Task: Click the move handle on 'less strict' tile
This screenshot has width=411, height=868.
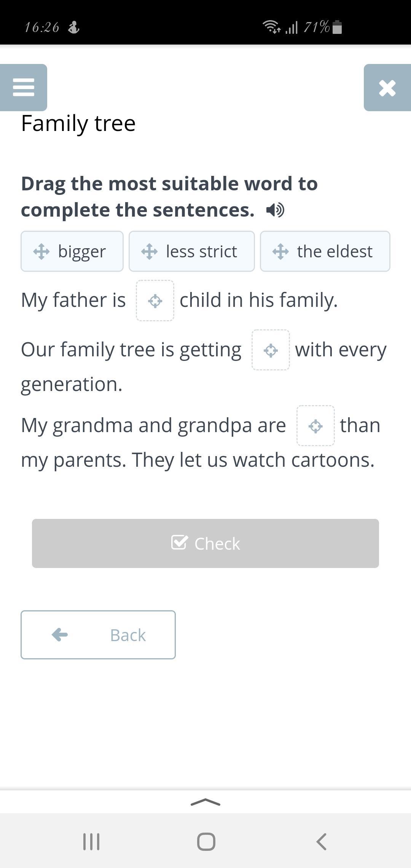Action: click(149, 252)
